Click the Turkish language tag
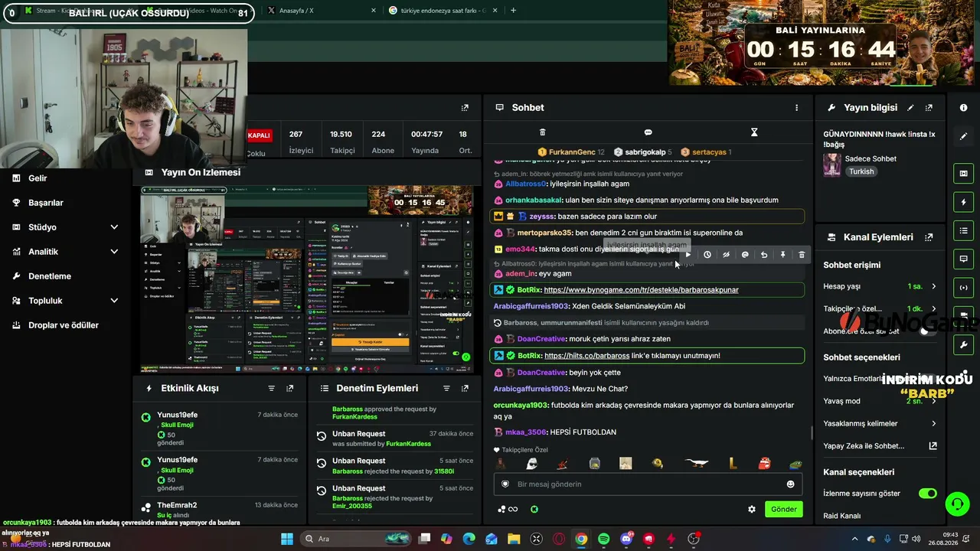Image resolution: width=980 pixels, height=551 pixels. (x=861, y=171)
